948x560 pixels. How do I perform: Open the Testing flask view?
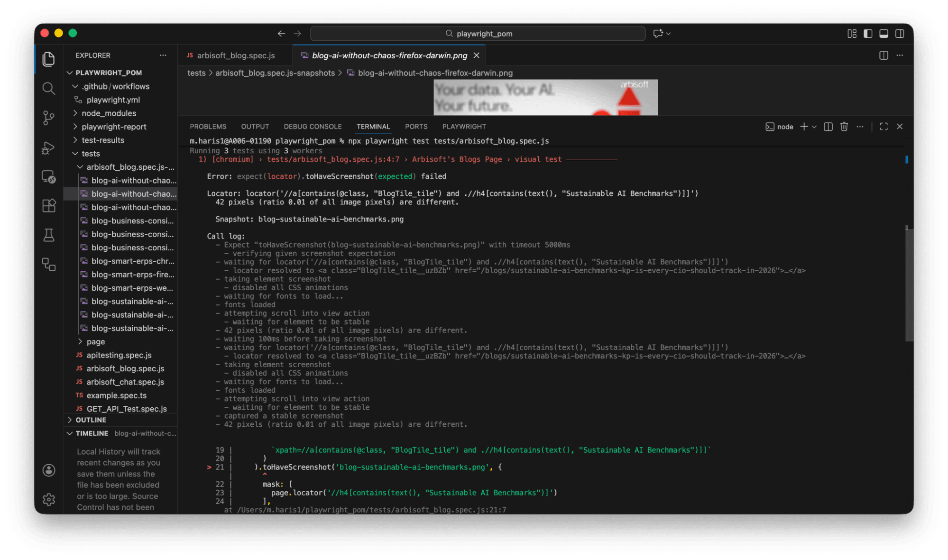click(x=48, y=235)
